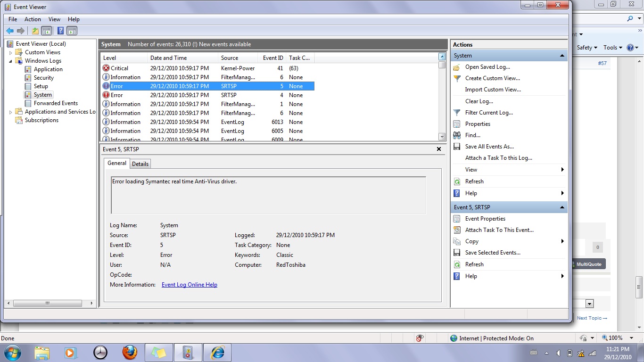Open log Properties from Actions pane
Screen dimensions: 644x362
[x=478, y=124]
